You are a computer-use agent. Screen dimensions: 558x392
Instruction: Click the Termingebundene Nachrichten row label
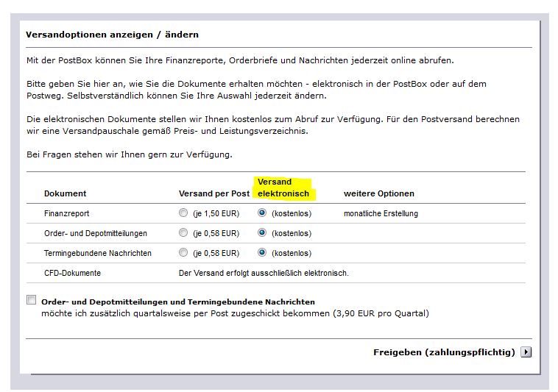98,254
